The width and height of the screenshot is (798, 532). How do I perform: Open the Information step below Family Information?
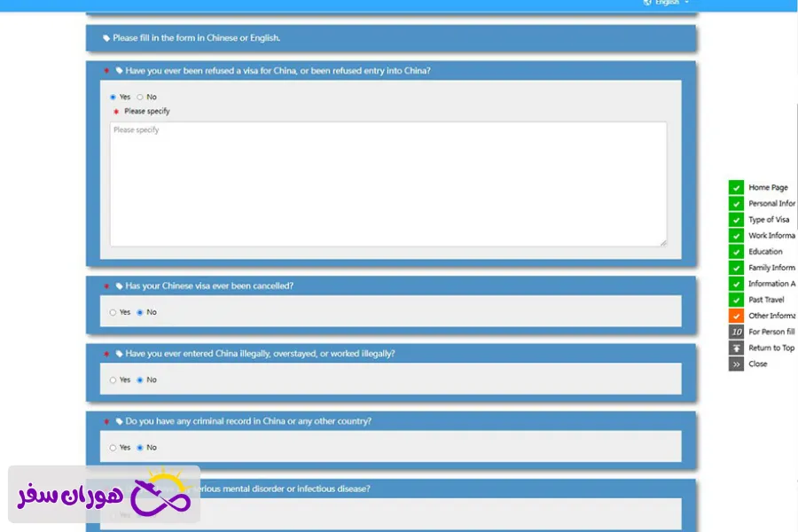pyautogui.click(x=771, y=284)
